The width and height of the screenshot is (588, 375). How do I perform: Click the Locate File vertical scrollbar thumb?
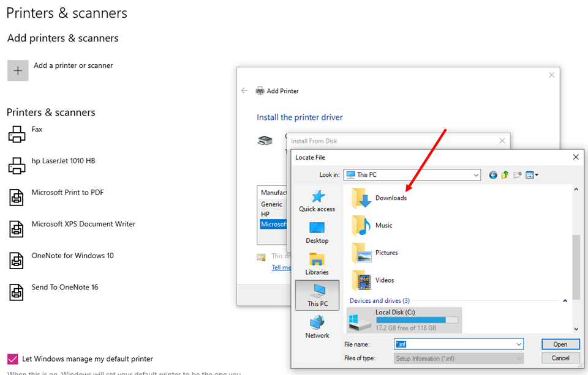tap(576, 267)
